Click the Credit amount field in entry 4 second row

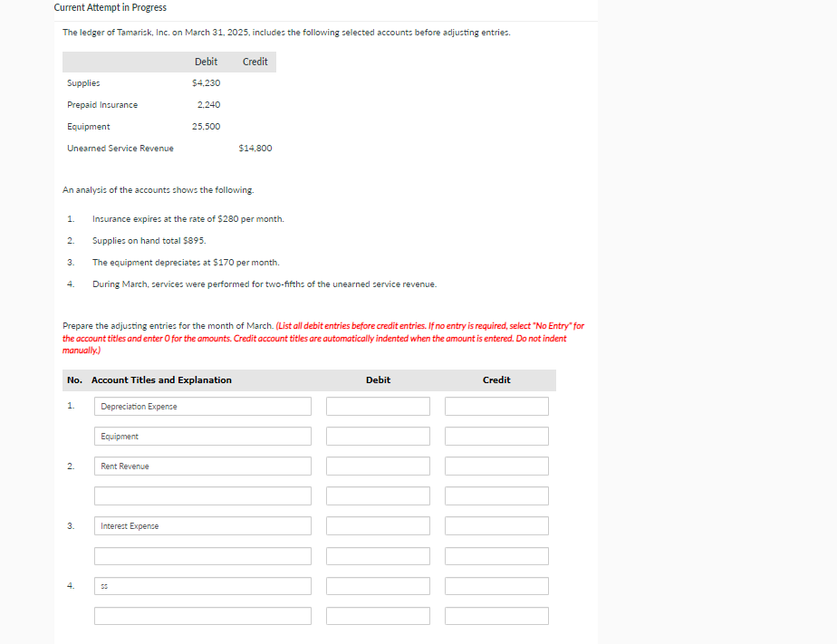tap(496, 615)
